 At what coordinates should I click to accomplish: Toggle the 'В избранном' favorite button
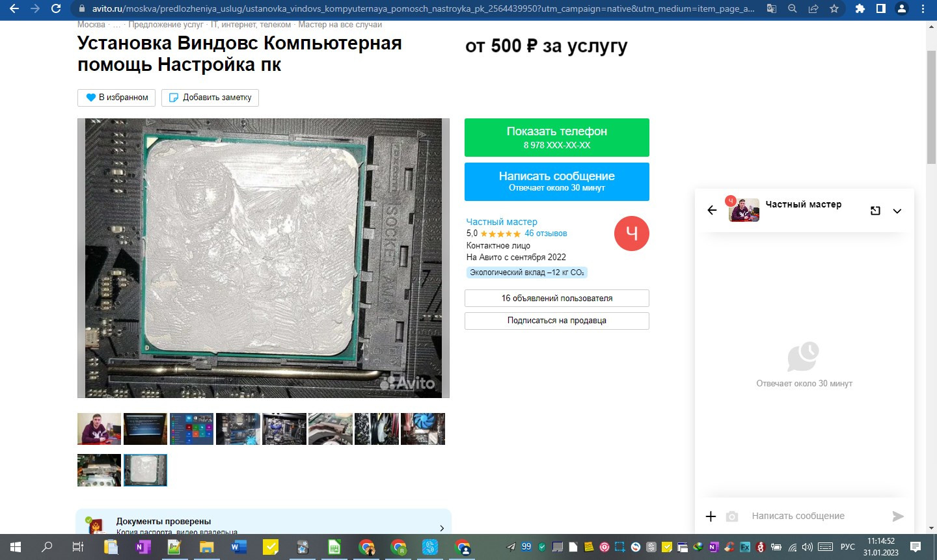click(116, 98)
